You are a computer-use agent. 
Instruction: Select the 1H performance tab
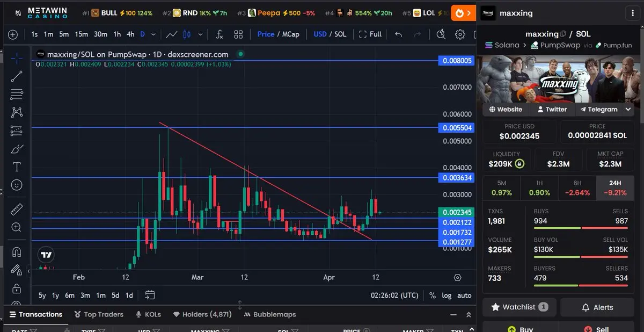pos(539,188)
